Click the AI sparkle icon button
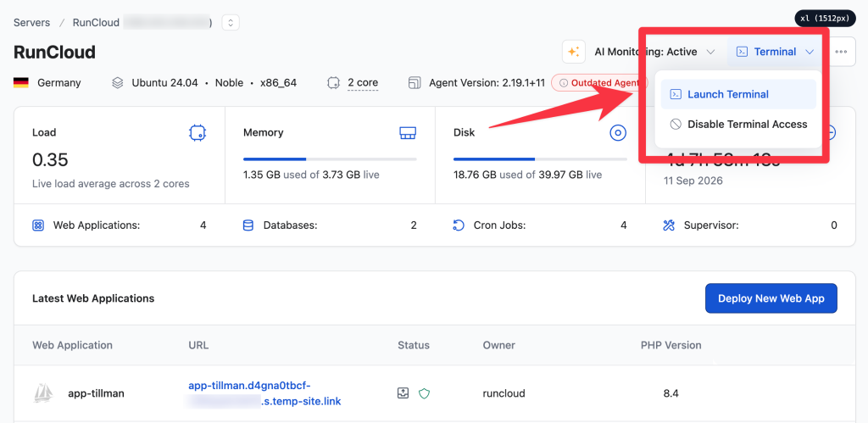Image resolution: width=868 pixels, height=423 pixels. point(574,52)
